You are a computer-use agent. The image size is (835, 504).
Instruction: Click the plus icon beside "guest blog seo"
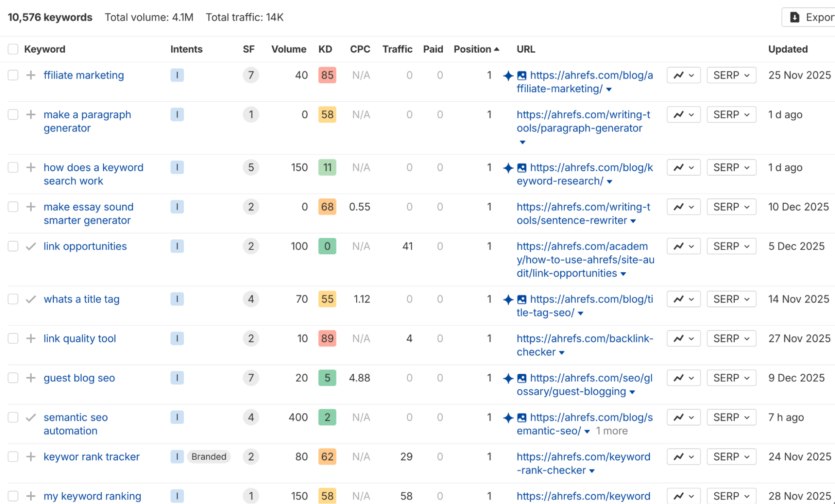[x=30, y=378]
